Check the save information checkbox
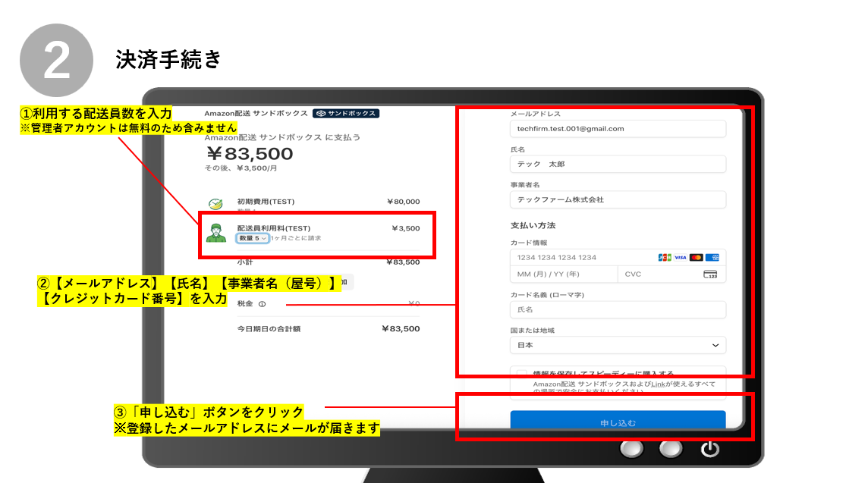Image resolution: width=868 pixels, height=483 pixels. [x=521, y=374]
